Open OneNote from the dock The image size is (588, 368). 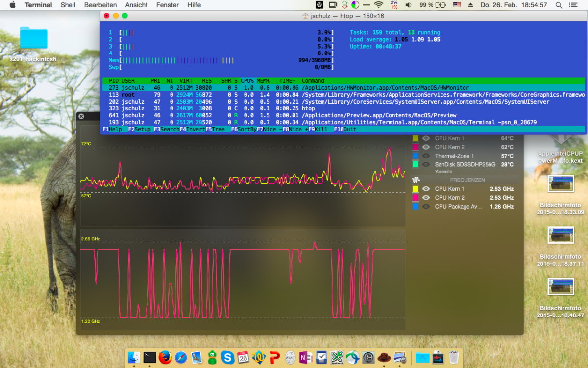click(x=306, y=357)
